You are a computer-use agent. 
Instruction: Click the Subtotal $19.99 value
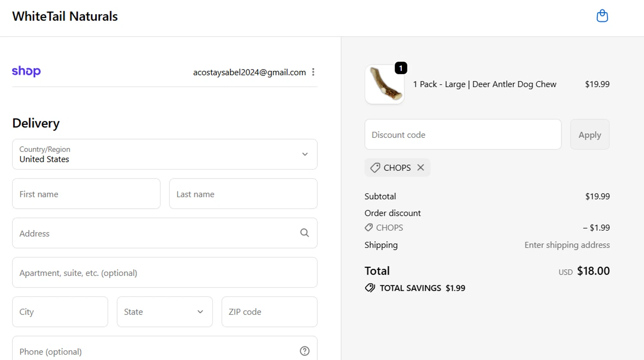pos(597,197)
